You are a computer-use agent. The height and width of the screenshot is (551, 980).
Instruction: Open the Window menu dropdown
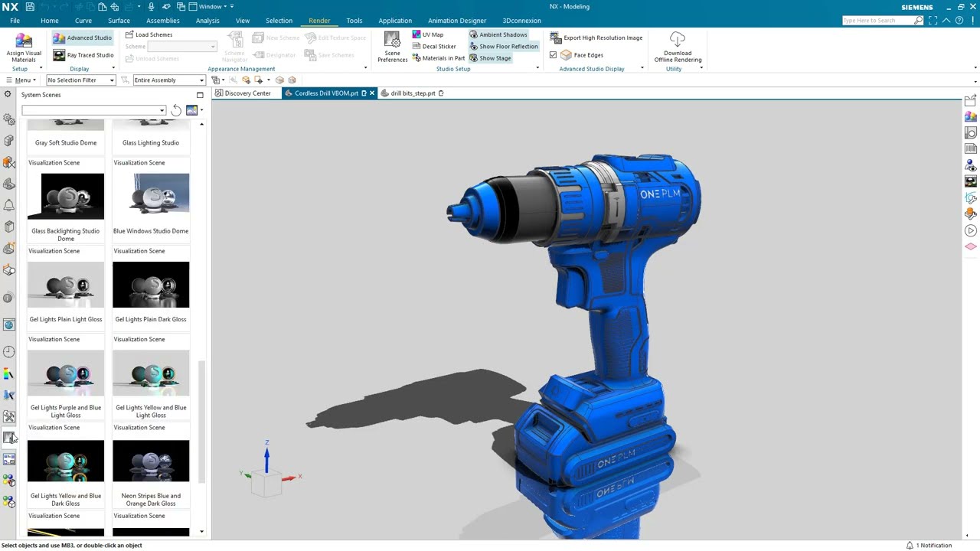[211, 6]
